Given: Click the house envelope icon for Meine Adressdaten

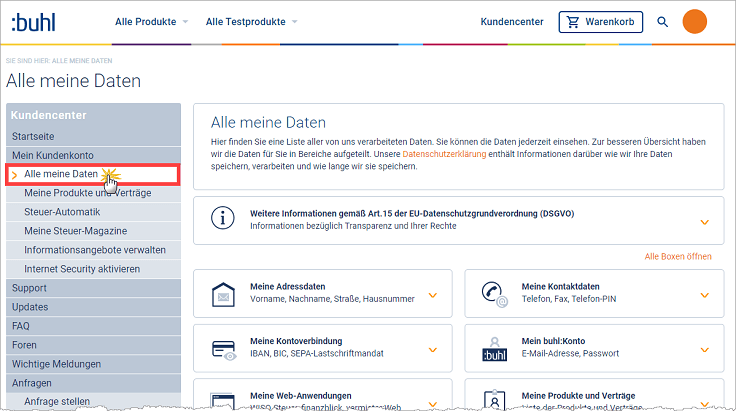Looking at the screenshot, I should pos(223,294).
